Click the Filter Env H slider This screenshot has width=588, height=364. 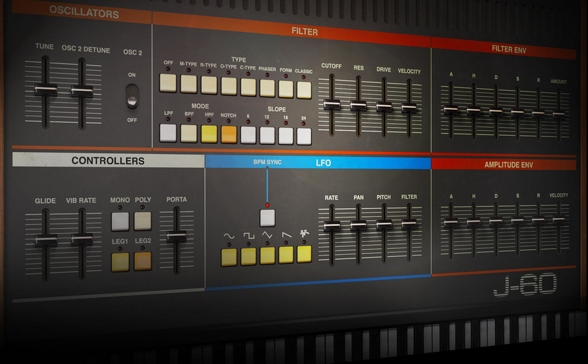point(473,110)
